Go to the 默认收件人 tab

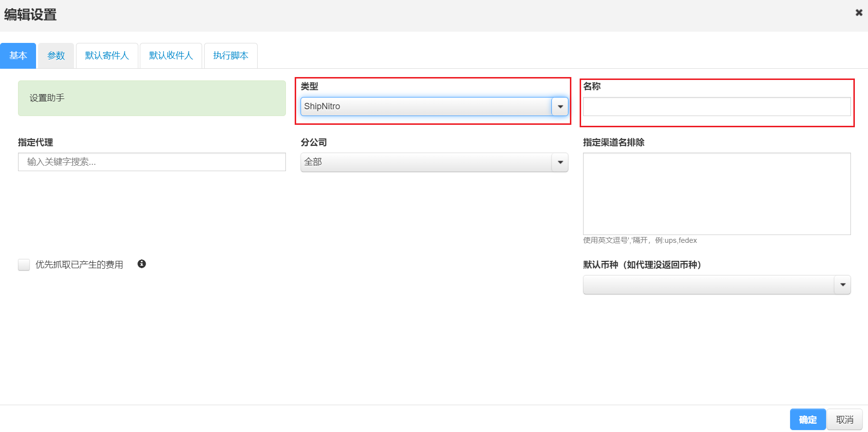(171, 56)
